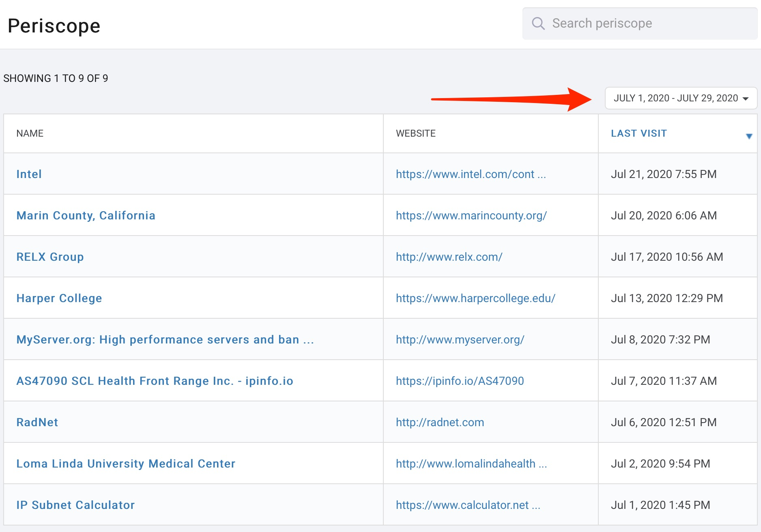
Task: Open the Intel company link
Action: tap(29, 174)
